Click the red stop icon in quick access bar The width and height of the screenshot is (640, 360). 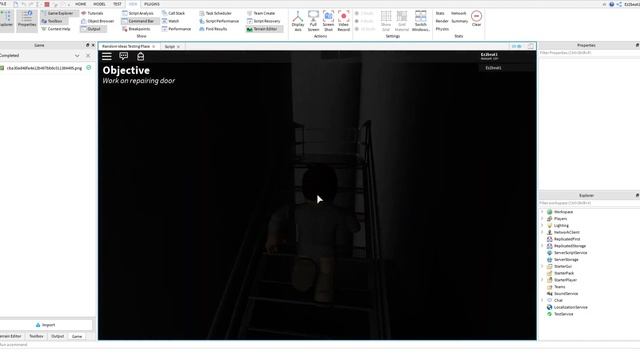coord(47,4)
